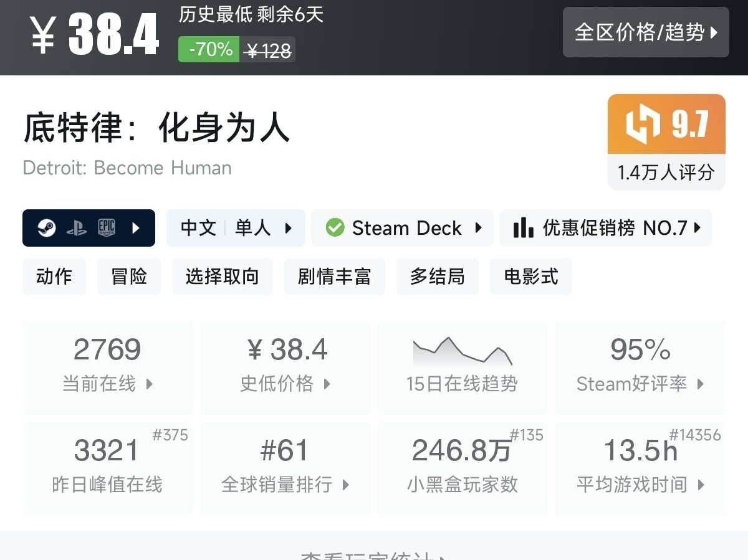Tap the arrow next to 当前在线
This screenshot has width=748, height=560.
(150, 384)
